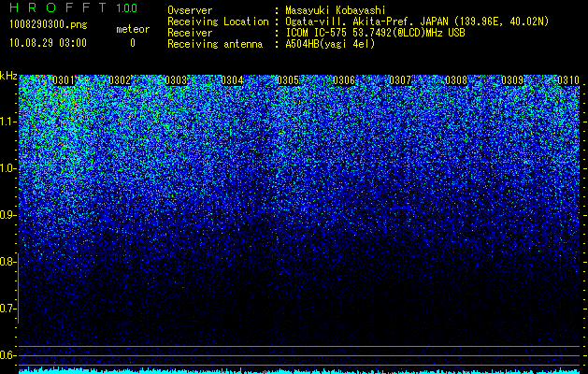Click the Receiver label
588x374 pixels.
(x=190, y=33)
